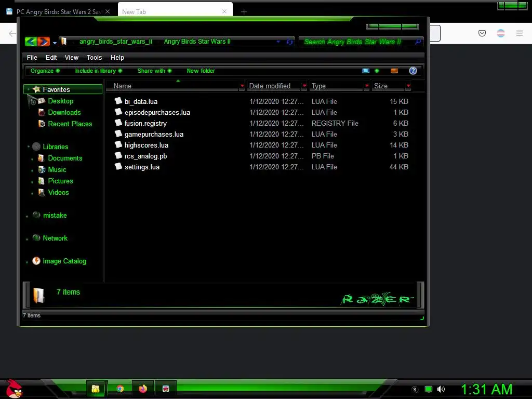The width and height of the screenshot is (532, 399).
Task: Open the Help menu
Action: click(x=117, y=58)
